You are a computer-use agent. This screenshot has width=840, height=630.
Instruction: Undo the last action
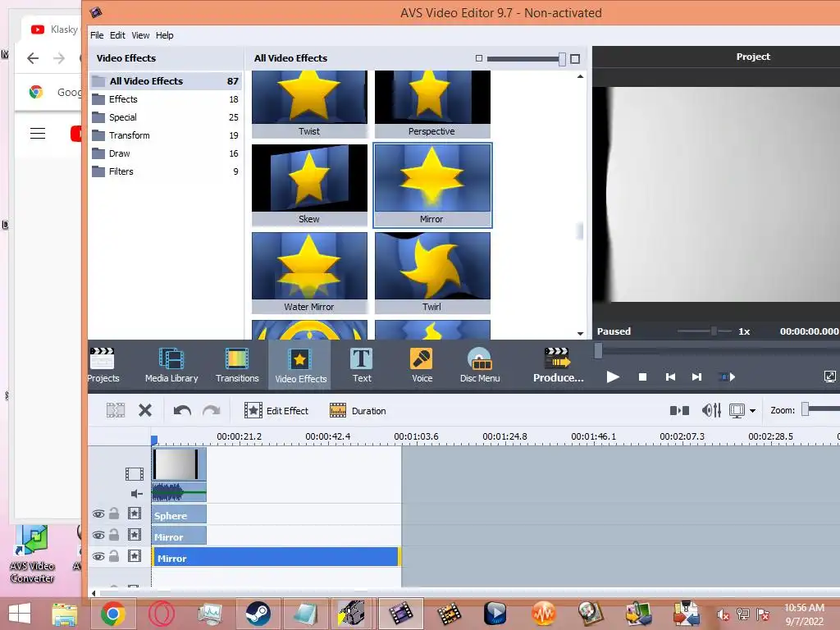tap(182, 410)
